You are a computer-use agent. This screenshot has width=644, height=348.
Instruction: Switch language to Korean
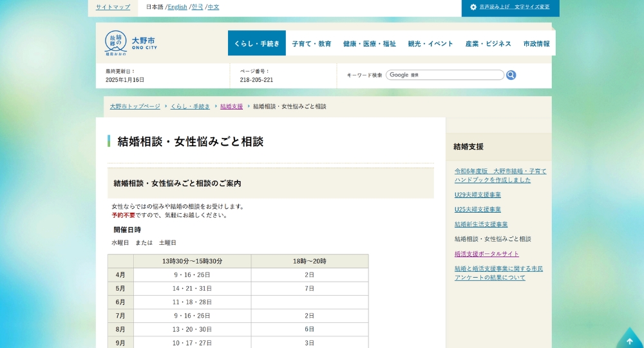click(x=197, y=7)
